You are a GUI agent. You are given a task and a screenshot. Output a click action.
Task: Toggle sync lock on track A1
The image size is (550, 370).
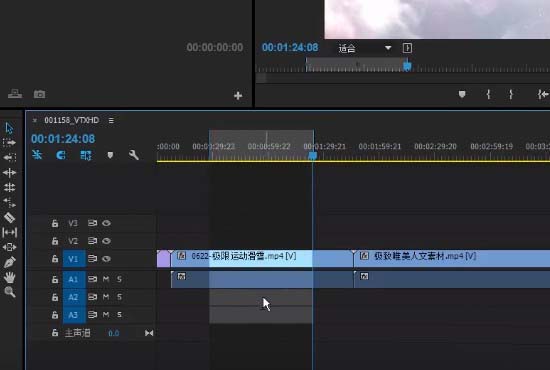click(x=92, y=279)
